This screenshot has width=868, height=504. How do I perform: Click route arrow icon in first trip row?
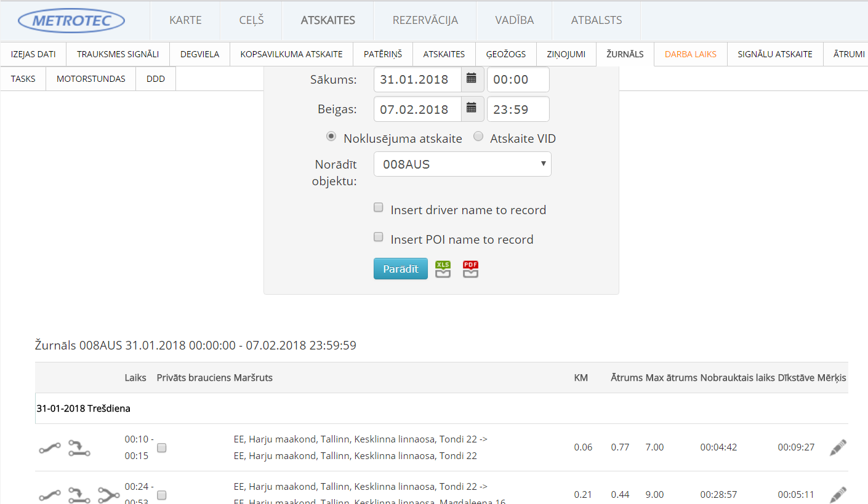click(x=79, y=448)
